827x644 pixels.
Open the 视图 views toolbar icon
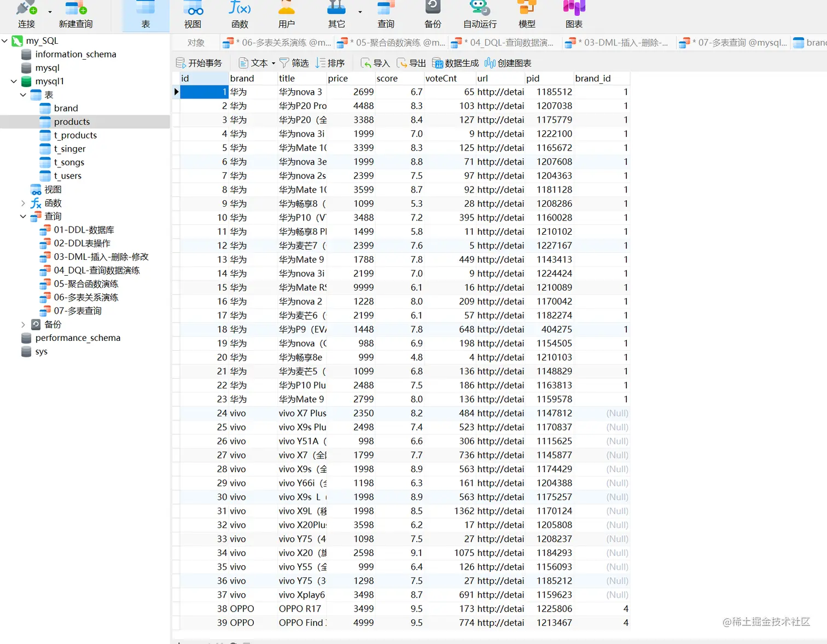click(193, 15)
